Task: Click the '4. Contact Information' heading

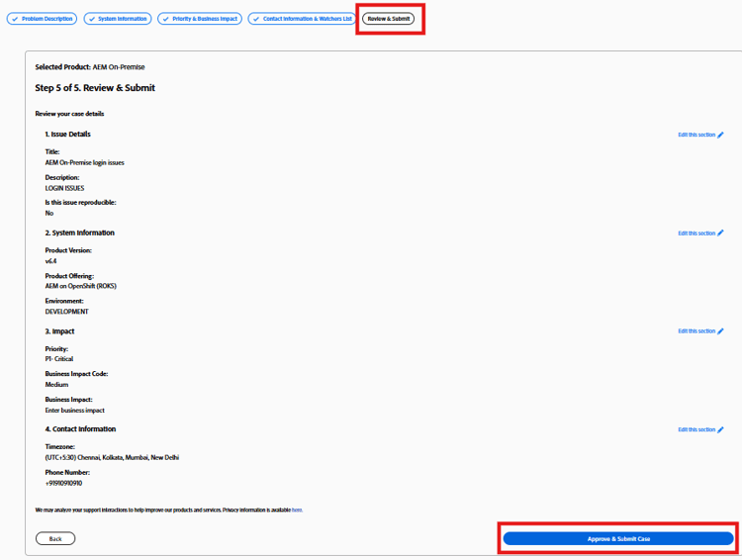Action: coord(80,429)
